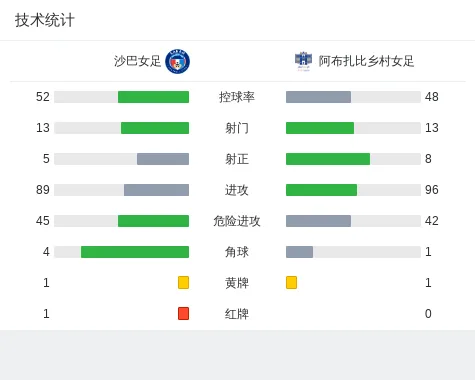Open the 阿布扎比乡村女足 team name link

[366, 61]
